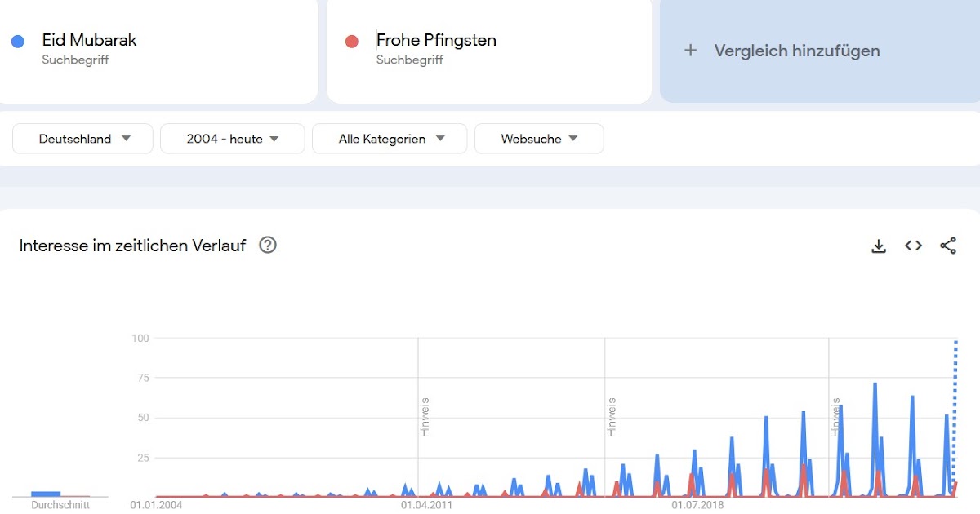Click the blue dot beside Eid Mubarak
The width and height of the screenshot is (980, 514).
tap(18, 41)
